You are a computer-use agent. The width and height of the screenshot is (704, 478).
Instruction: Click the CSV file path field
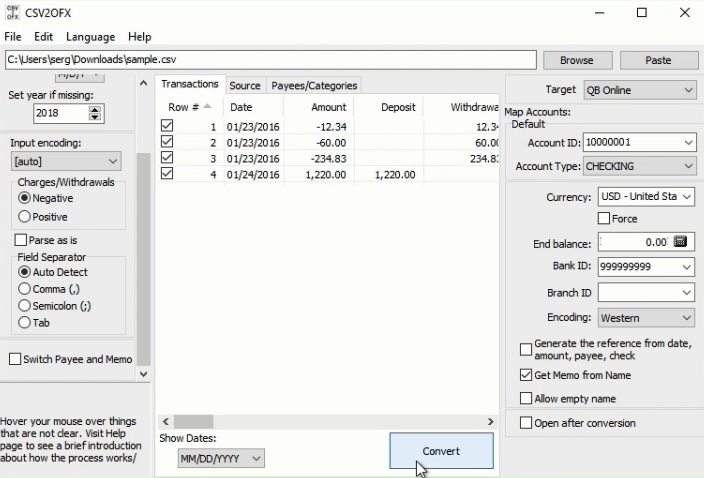(x=271, y=60)
